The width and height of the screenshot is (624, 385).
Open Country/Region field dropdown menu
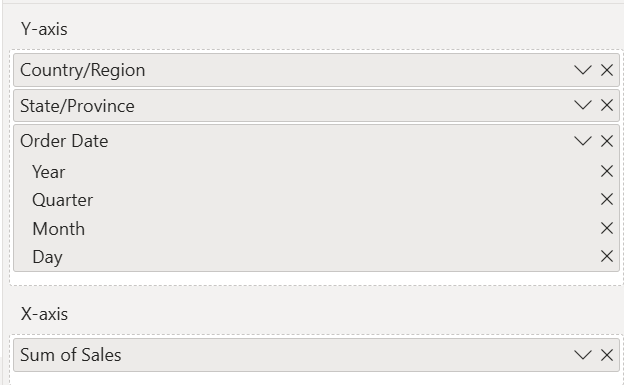click(583, 70)
